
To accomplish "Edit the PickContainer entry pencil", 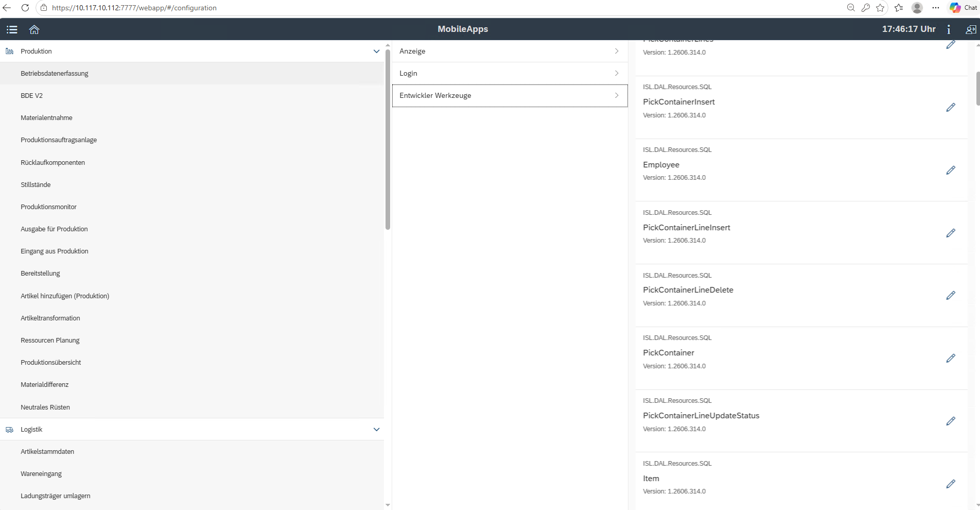I will pos(951,359).
